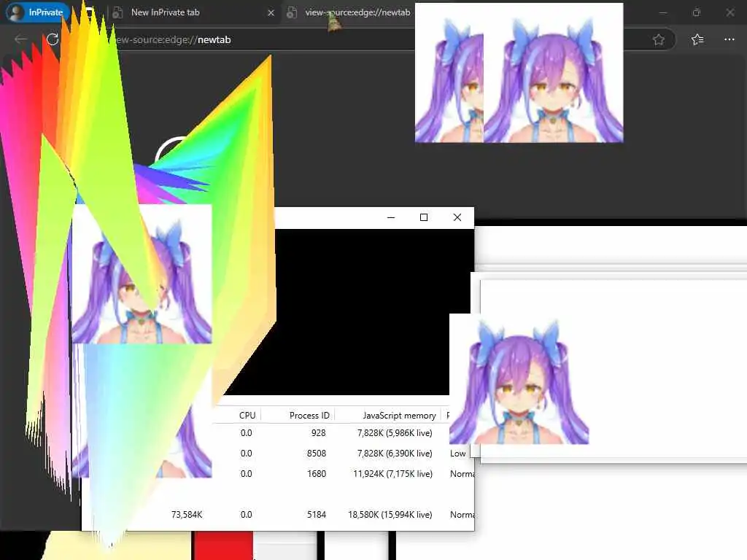Go back using the back arrow
The width and height of the screenshot is (747, 560).
21,39
